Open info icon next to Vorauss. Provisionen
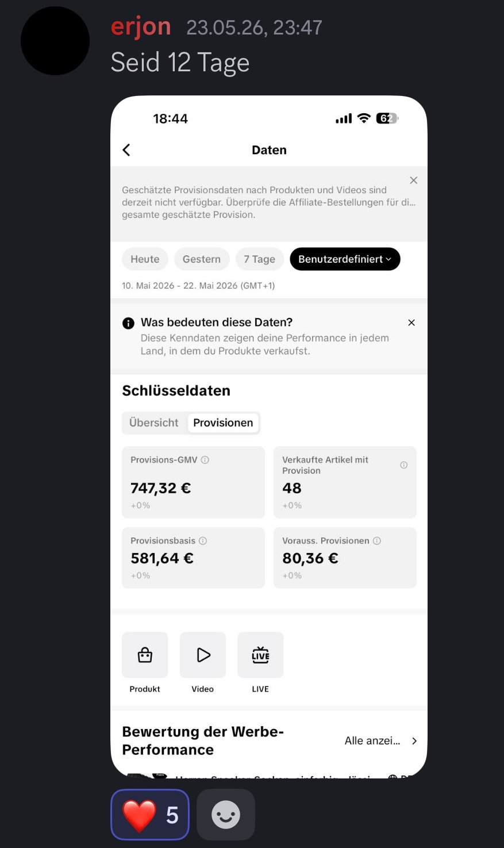Screen dimensions: 504x848 pyautogui.click(x=377, y=541)
